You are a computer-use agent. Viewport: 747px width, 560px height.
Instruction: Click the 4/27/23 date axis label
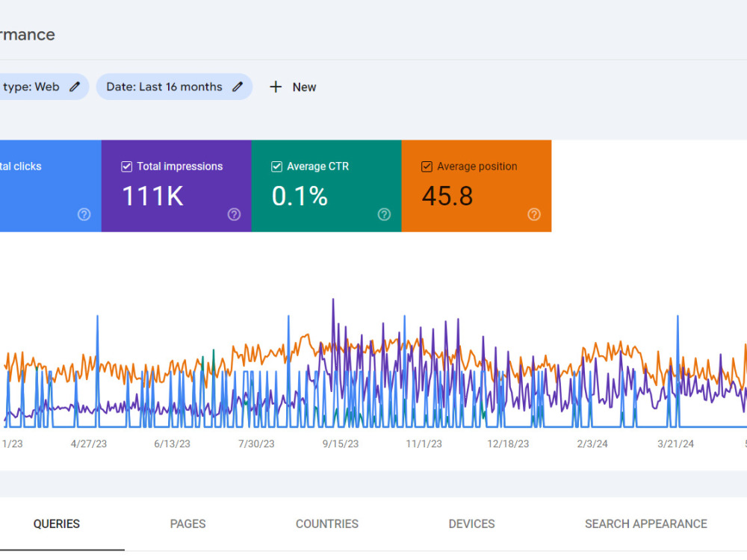click(x=89, y=444)
